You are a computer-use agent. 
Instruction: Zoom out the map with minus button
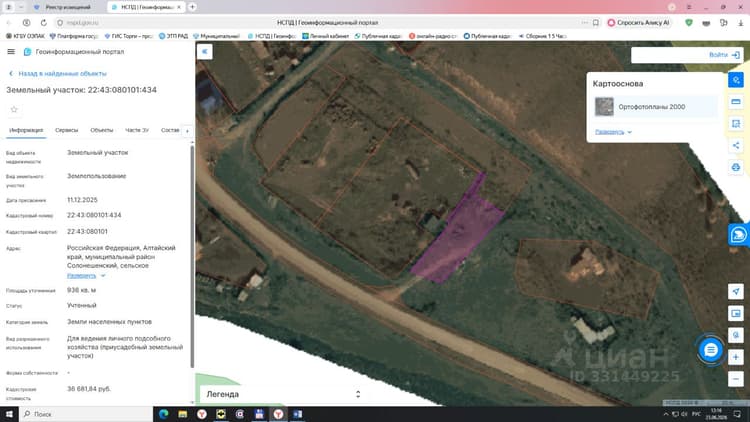736,379
